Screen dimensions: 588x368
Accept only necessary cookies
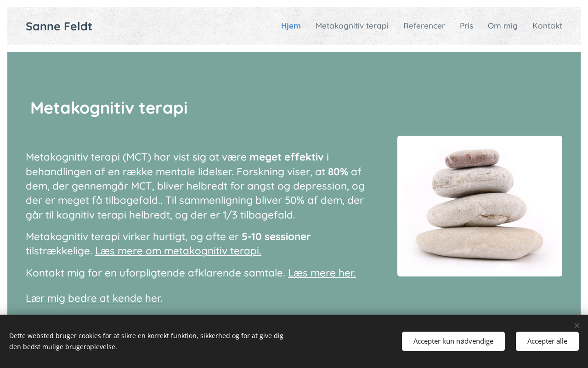point(453,341)
